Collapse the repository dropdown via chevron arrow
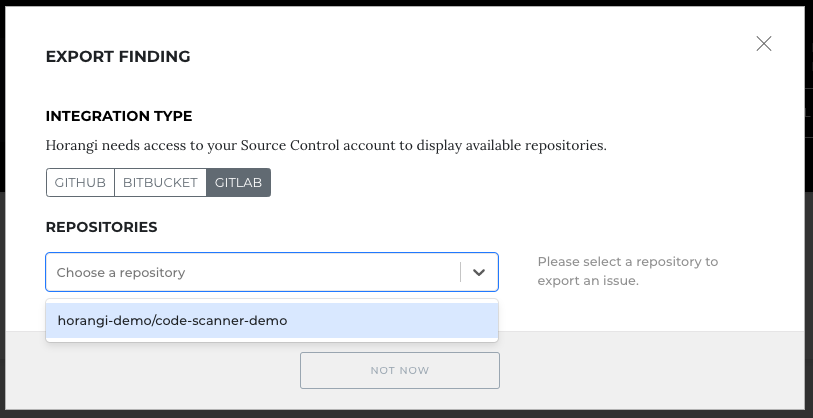 point(479,272)
